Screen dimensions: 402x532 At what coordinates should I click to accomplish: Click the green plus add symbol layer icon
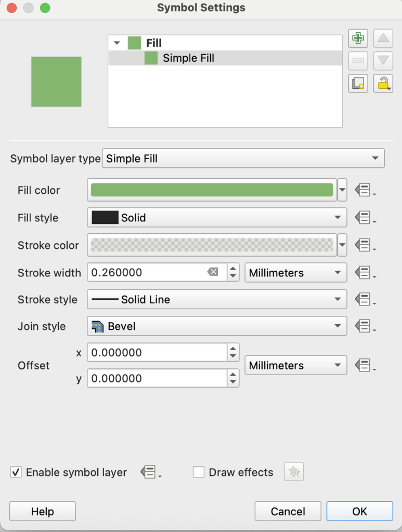pos(357,38)
